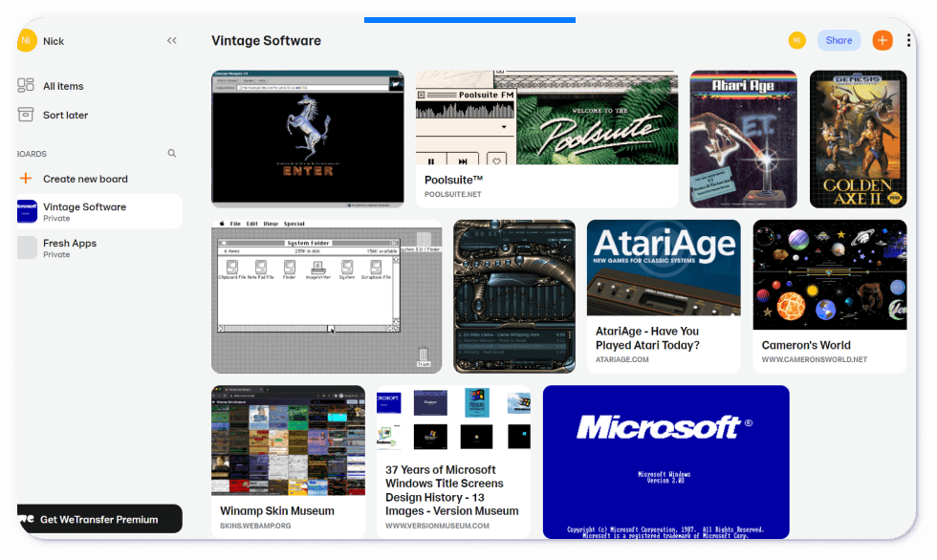Click the Private label under Vintage Software
The height and width of the screenshot is (560, 937).
pyautogui.click(x=56, y=218)
